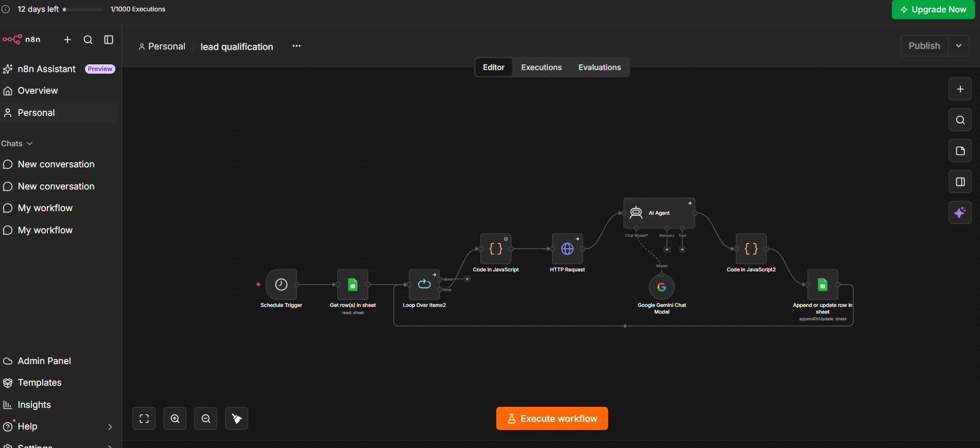Toggle the right side panel button
The image size is (980, 448).
[x=960, y=182]
